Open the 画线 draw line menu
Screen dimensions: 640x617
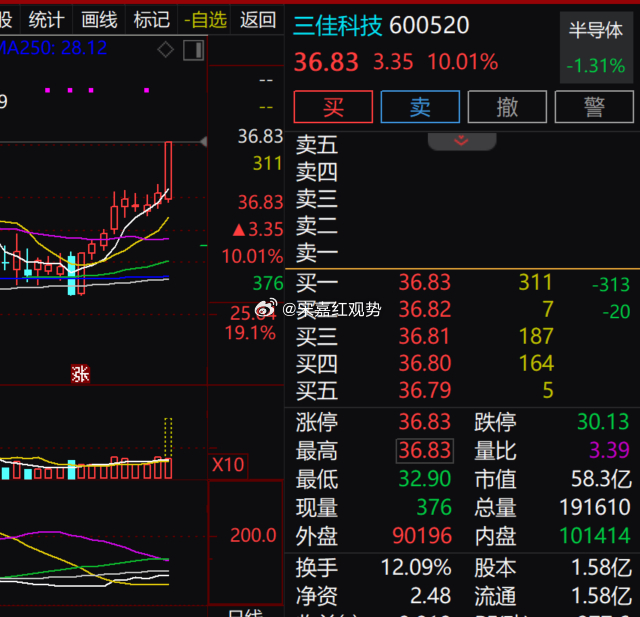coord(99,20)
